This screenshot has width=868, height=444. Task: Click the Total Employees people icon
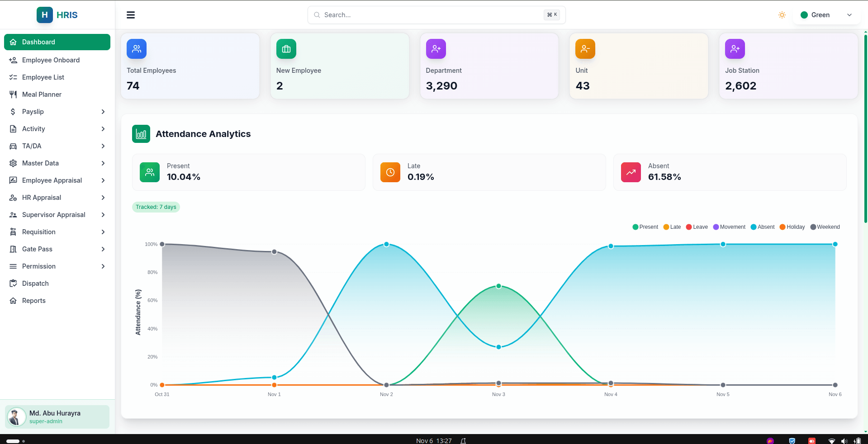tap(136, 48)
